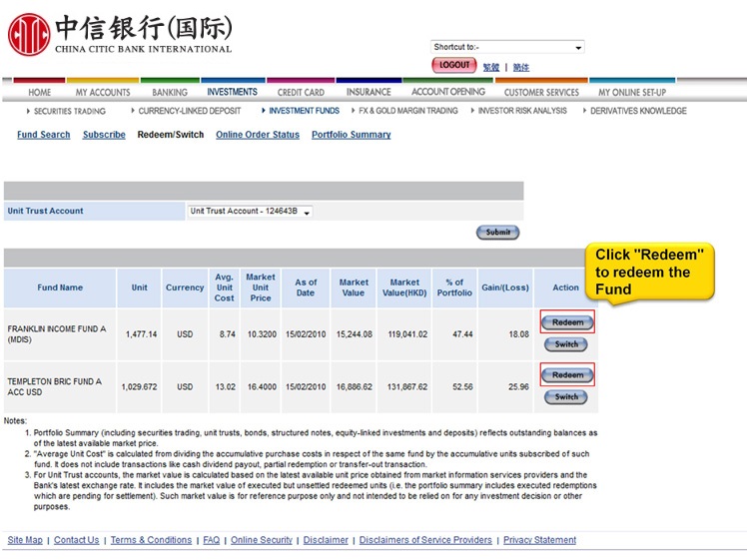Image resolution: width=747 pixels, height=560 pixels.
Task: Click the % of Portfolio column header
Action: tap(454, 287)
